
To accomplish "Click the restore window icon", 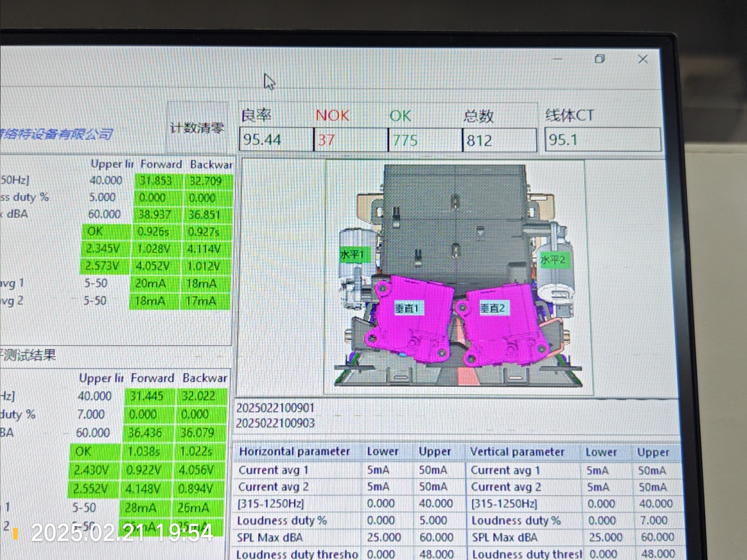I will tap(600, 59).
